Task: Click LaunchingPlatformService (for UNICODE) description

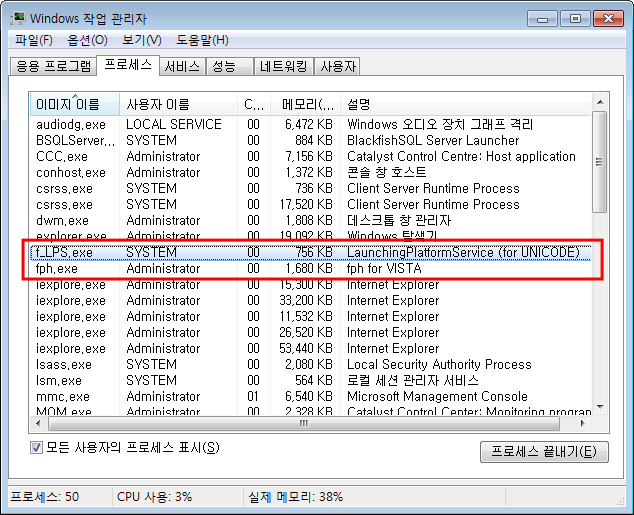Action: coord(463,253)
